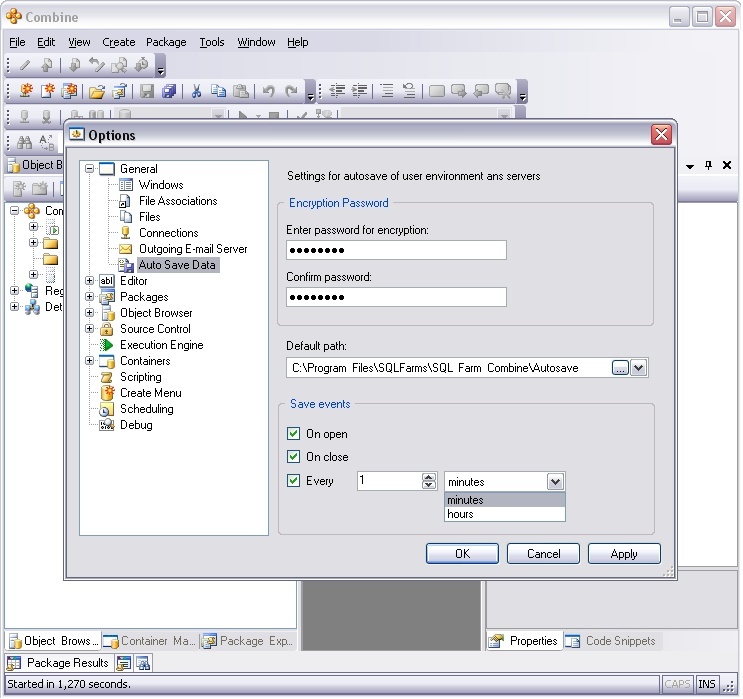Click the Copy icon in the toolbar
Screen dimensions: 743x699
pos(218,91)
